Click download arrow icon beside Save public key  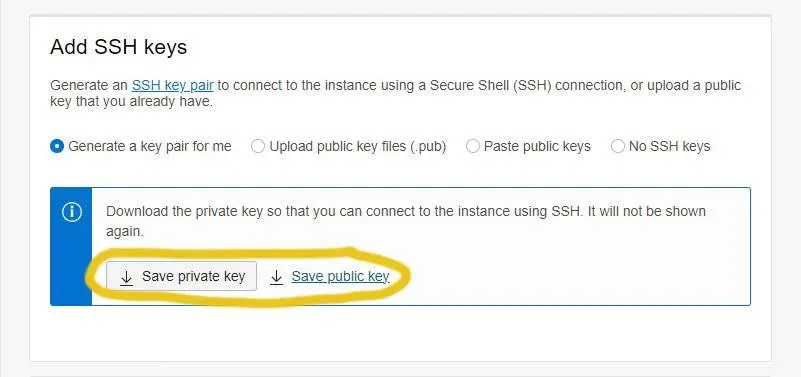click(x=276, y=277)
